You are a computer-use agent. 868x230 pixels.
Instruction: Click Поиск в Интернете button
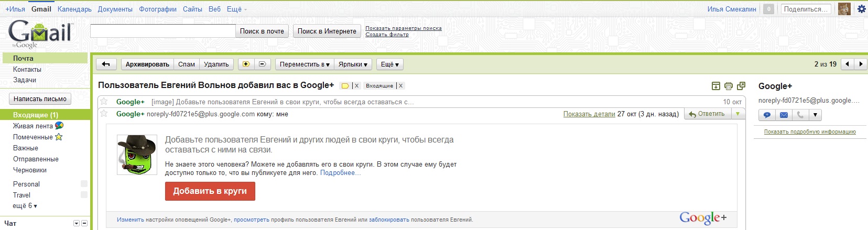pos(327,31)
